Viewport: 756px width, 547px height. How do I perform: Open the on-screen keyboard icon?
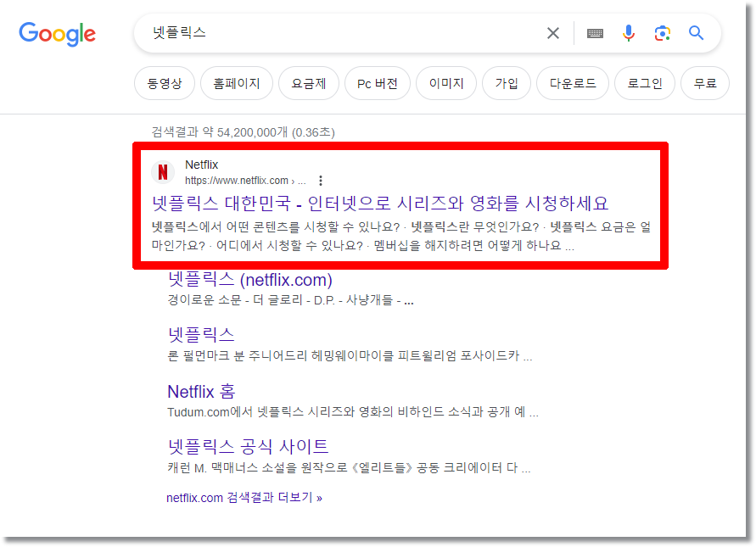(595, 33)
